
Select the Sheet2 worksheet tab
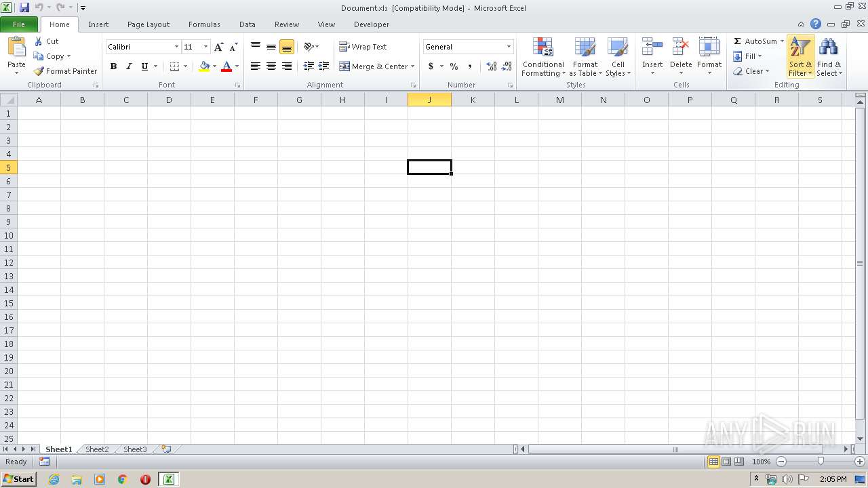coord(97,449)
